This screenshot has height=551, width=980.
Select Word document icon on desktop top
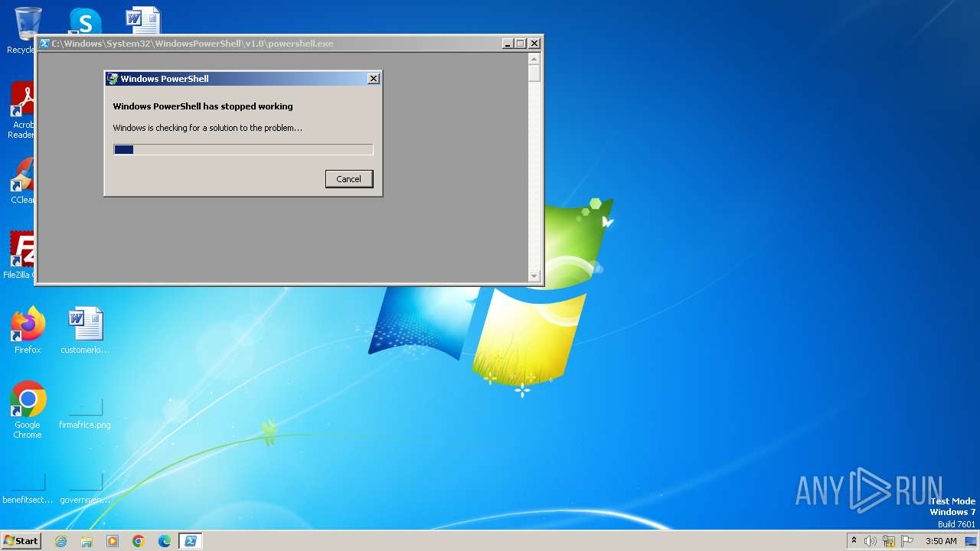coord(143,20)
